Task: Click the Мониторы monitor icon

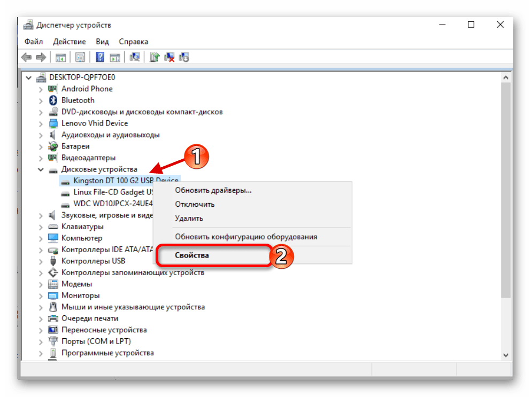Action: pos(53,295)
